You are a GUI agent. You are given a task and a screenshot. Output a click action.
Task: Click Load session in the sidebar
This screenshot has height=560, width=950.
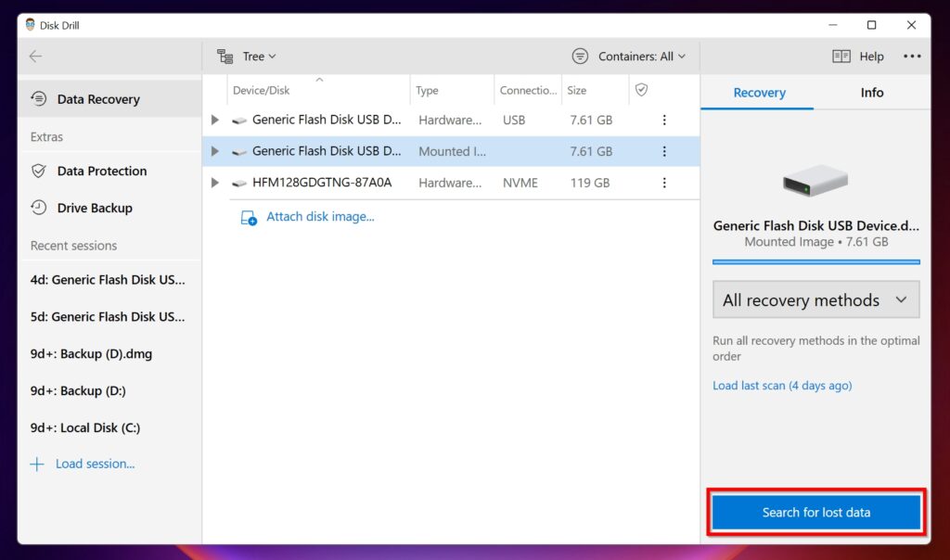click(94, 464)
